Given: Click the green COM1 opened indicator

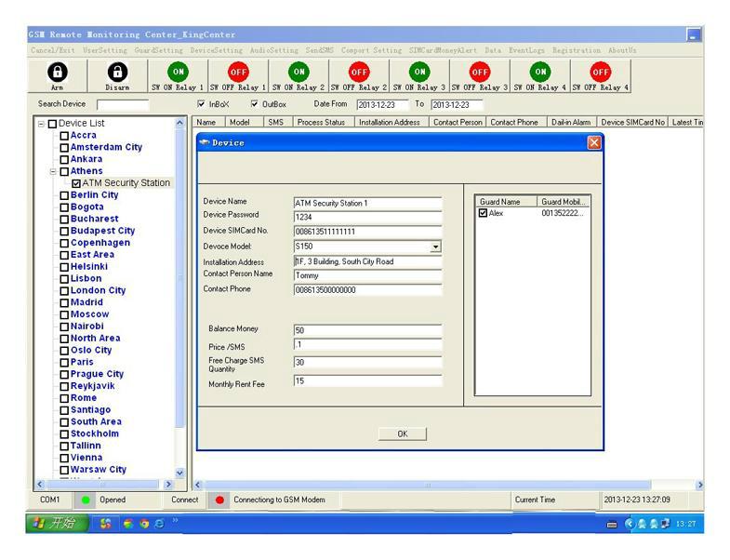Looking at the screenshot, I should pyautogui.click(x=86, y=500).
